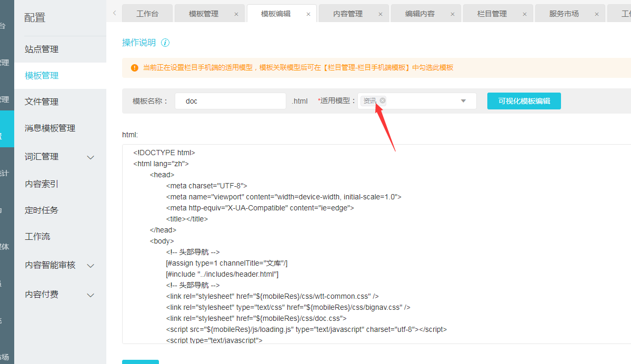Open 文件管理 in the sidebar

[x=61, y=102]
